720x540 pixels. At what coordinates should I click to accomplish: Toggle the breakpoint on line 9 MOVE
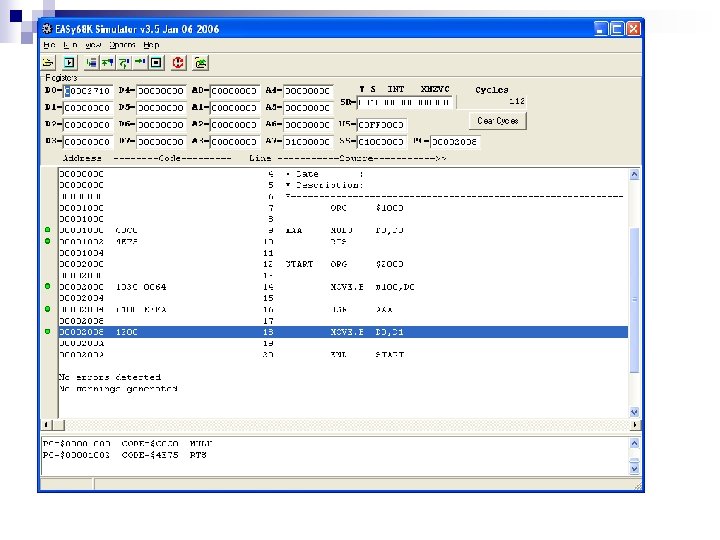[48, 230]
